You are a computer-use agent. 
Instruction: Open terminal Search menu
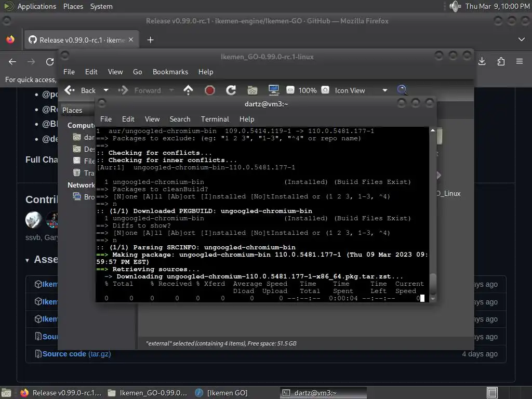(x=180, y=119)
